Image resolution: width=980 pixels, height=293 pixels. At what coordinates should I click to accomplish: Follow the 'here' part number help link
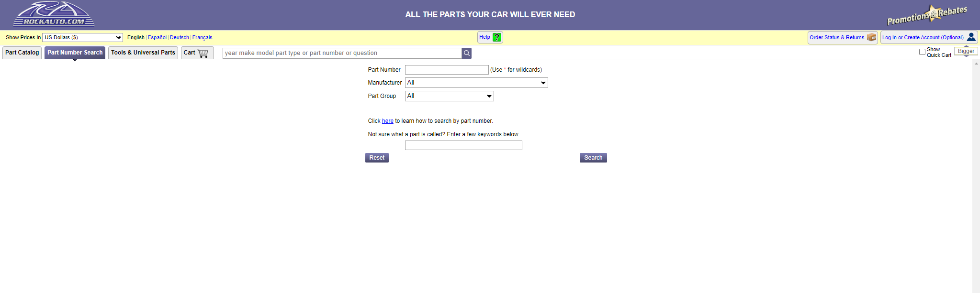pyautogui.click(x=387, y=121)
